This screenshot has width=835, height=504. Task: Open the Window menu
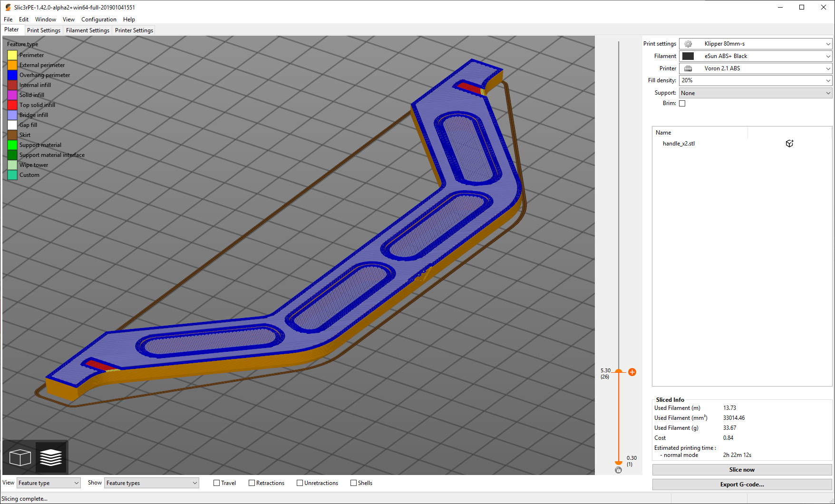[46, 19]
